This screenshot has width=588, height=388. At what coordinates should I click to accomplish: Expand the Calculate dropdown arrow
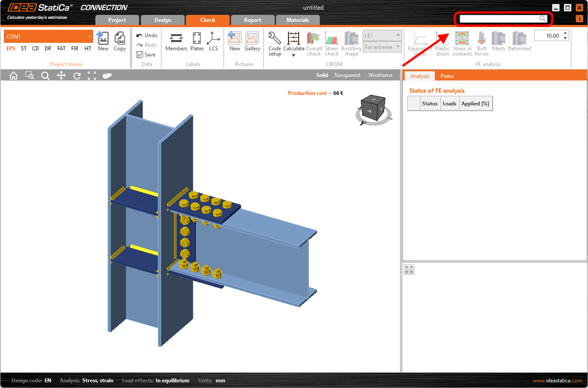point(294,56)
